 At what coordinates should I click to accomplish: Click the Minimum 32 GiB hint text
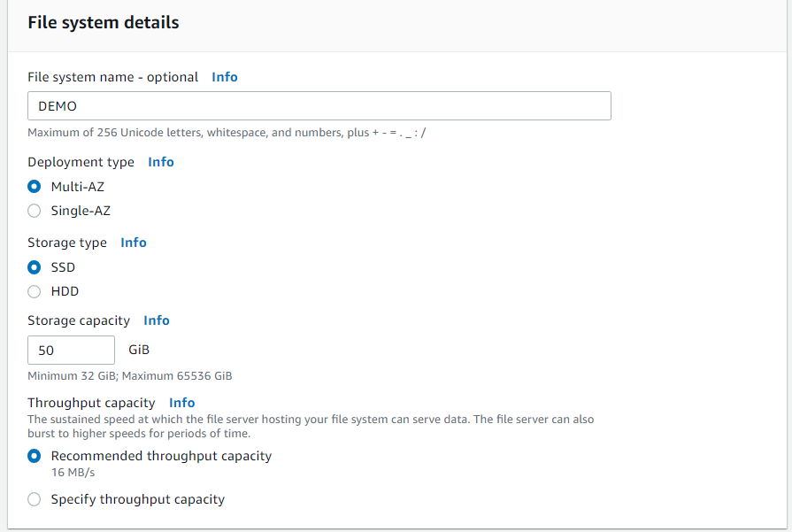(130, 376)
